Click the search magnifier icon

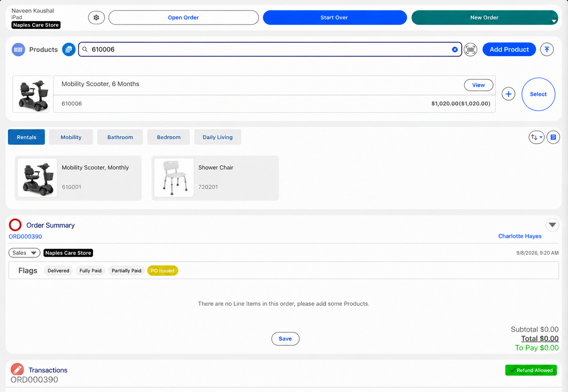(85, 49)
